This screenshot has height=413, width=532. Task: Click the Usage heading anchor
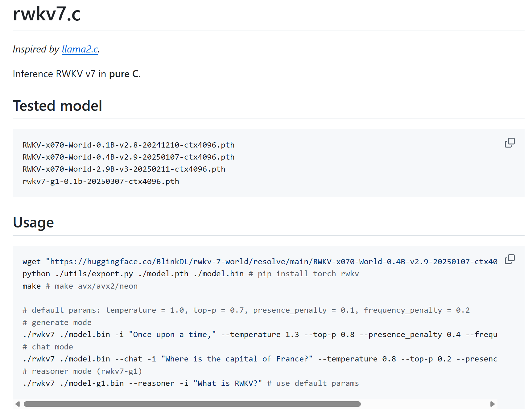click(33, 223)
